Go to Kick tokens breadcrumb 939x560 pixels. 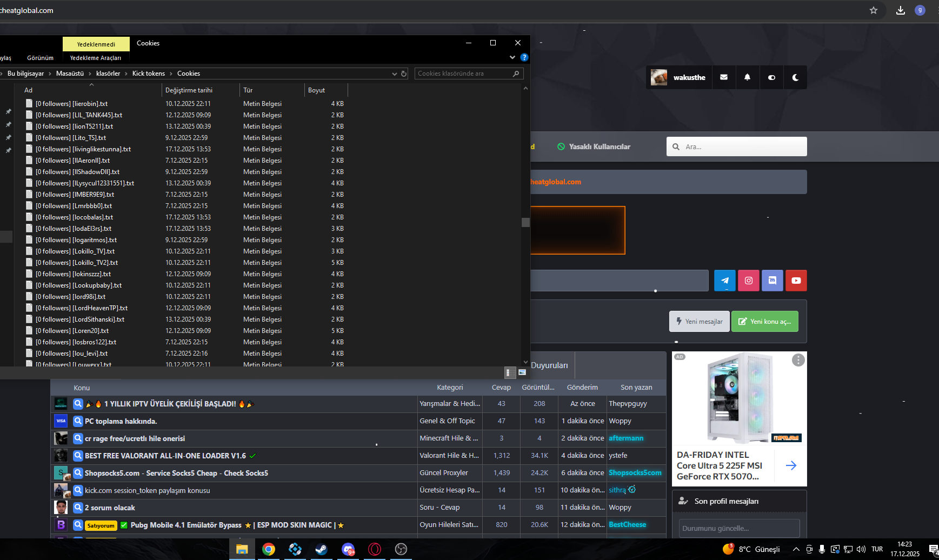149,74
